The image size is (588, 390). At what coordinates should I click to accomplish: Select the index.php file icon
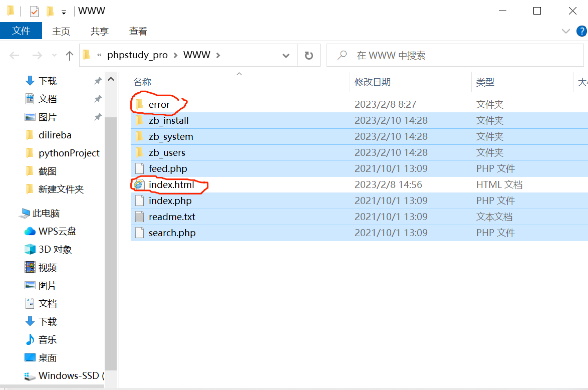coord(140,201)
